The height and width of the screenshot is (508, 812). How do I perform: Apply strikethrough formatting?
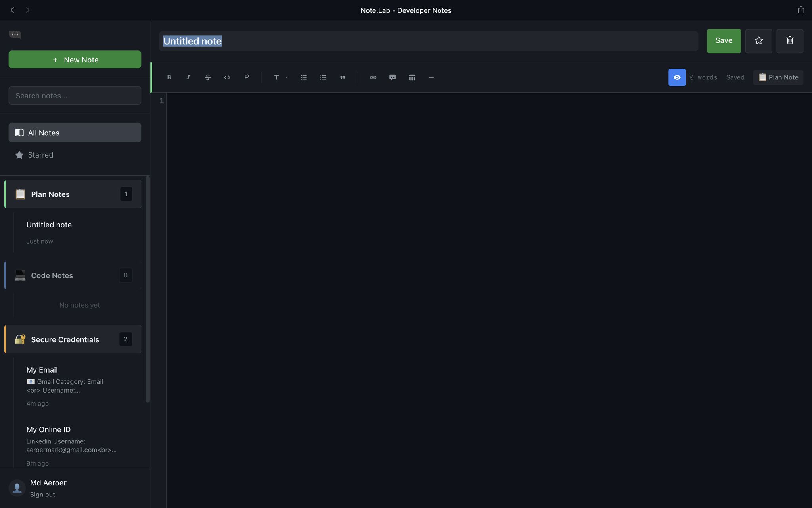click(208, 77)
